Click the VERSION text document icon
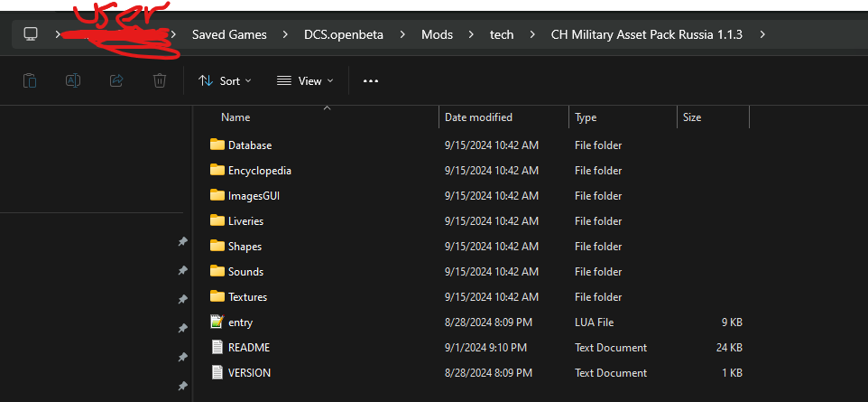Viewport: 868px width, 402px height. coord(217,372)
